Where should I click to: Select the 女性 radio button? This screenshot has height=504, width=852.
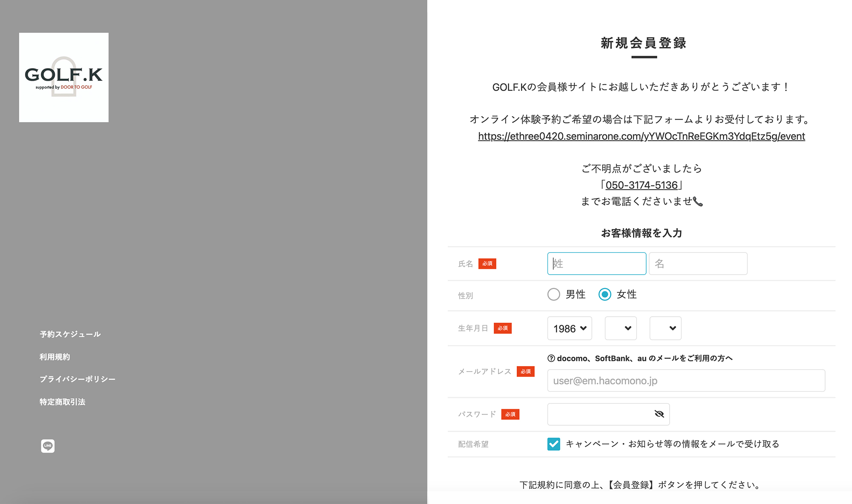(x=604, y=294)
